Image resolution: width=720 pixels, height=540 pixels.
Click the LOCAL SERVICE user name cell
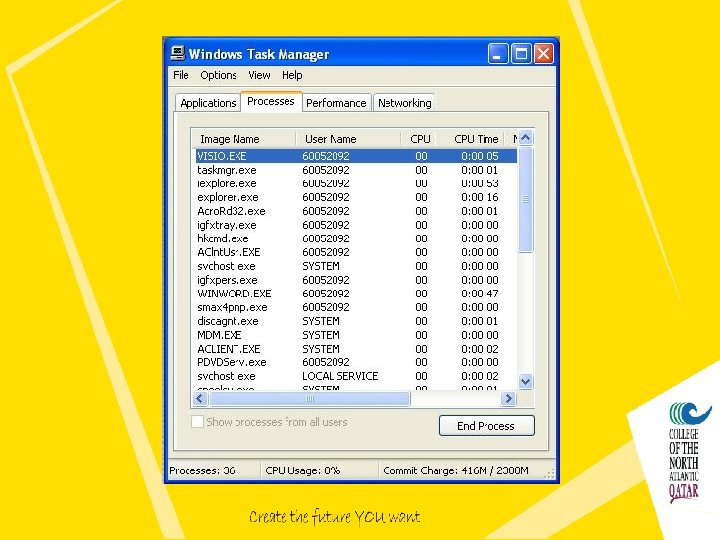point(340,376)
